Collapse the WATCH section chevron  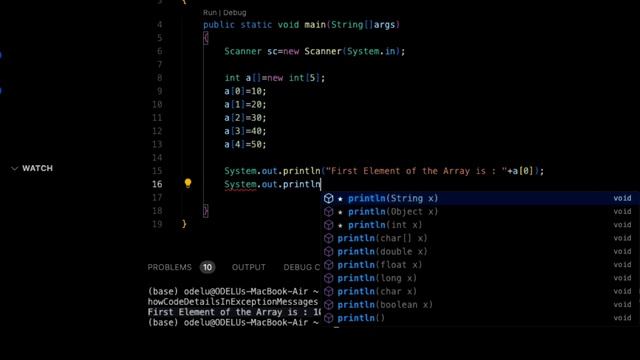15,168
